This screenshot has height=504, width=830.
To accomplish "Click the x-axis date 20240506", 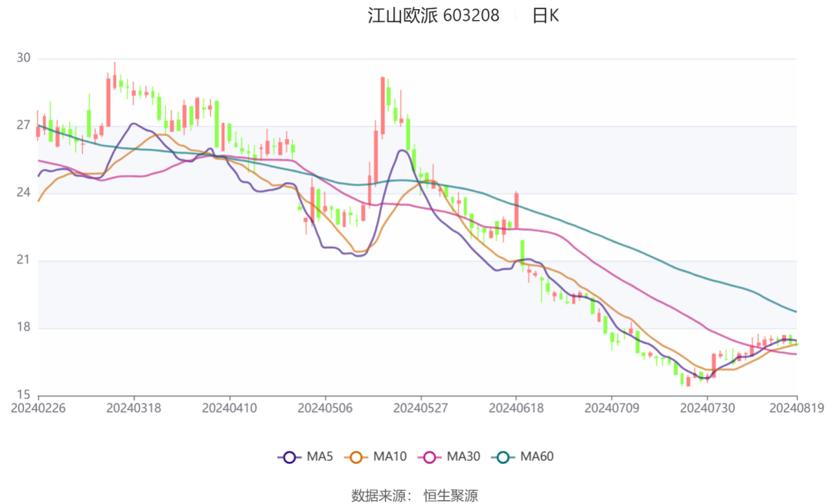I will pos(325,408).
